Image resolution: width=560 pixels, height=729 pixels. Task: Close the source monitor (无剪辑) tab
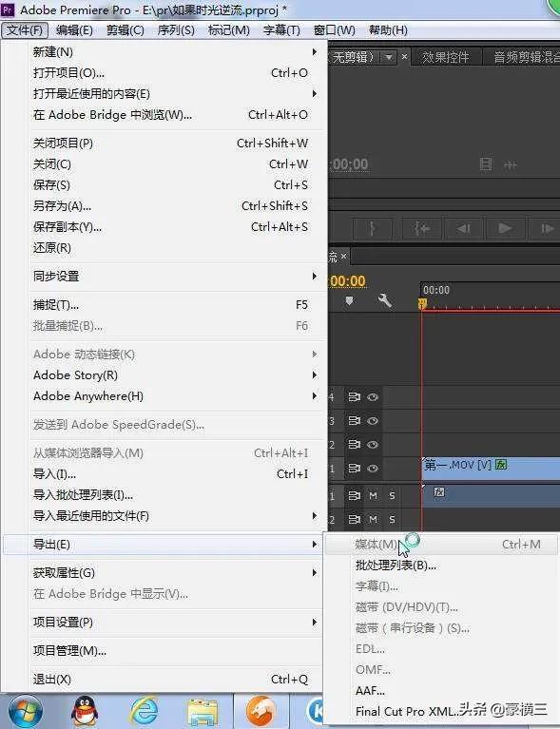[404, 56]
